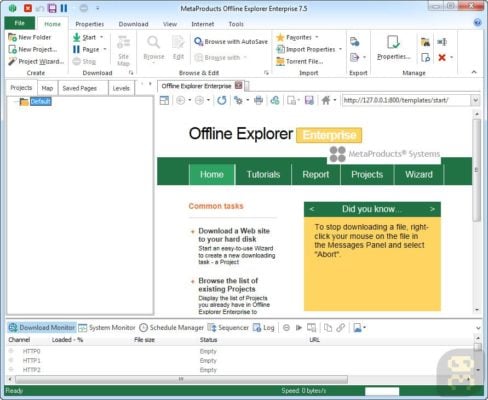Switch to the View ribbon tab
The height and width of the screenshot is (400, 488).
[170, 24]
